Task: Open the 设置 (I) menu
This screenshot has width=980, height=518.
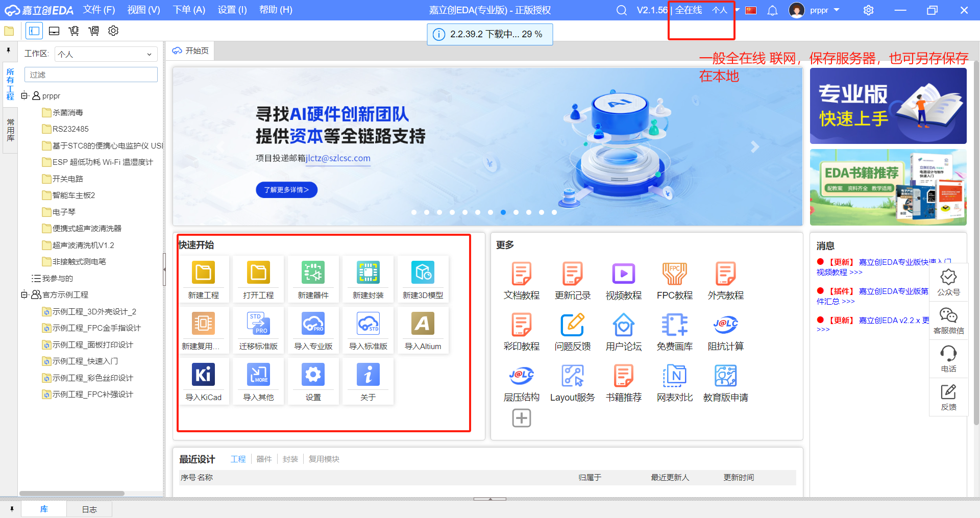Action: 232,10
